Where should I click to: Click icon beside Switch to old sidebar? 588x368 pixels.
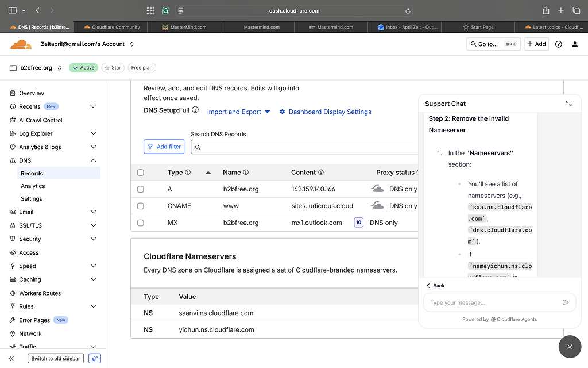click(x=95, y=359)
